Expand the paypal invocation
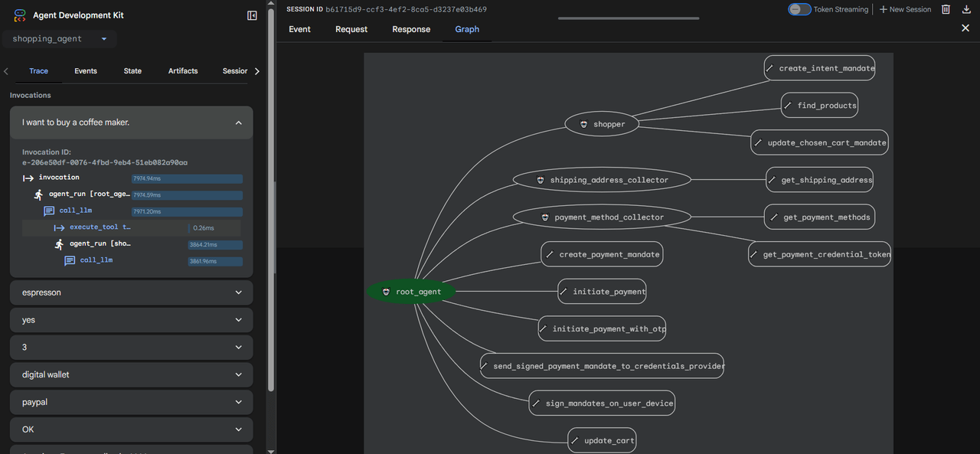980x454 pixels. (x=238, y=402)
